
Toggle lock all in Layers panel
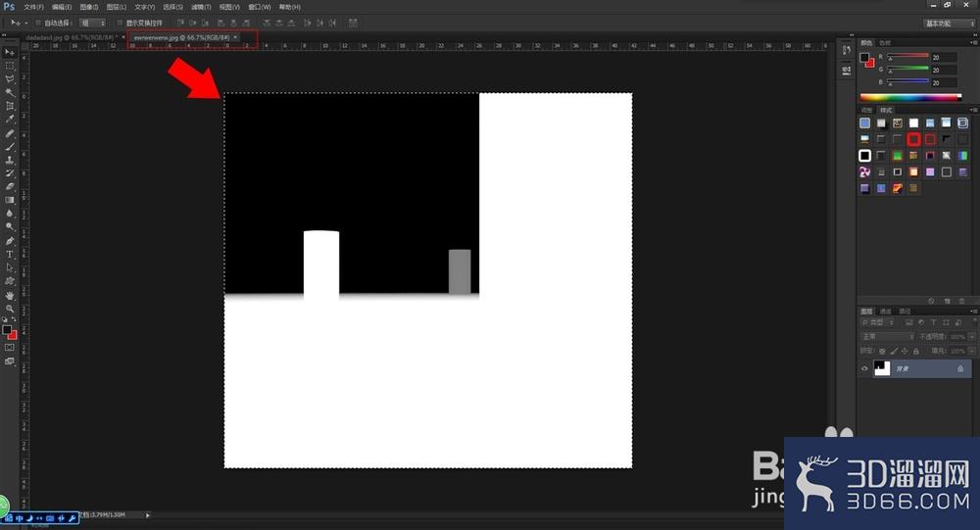(x=915, y=352)
